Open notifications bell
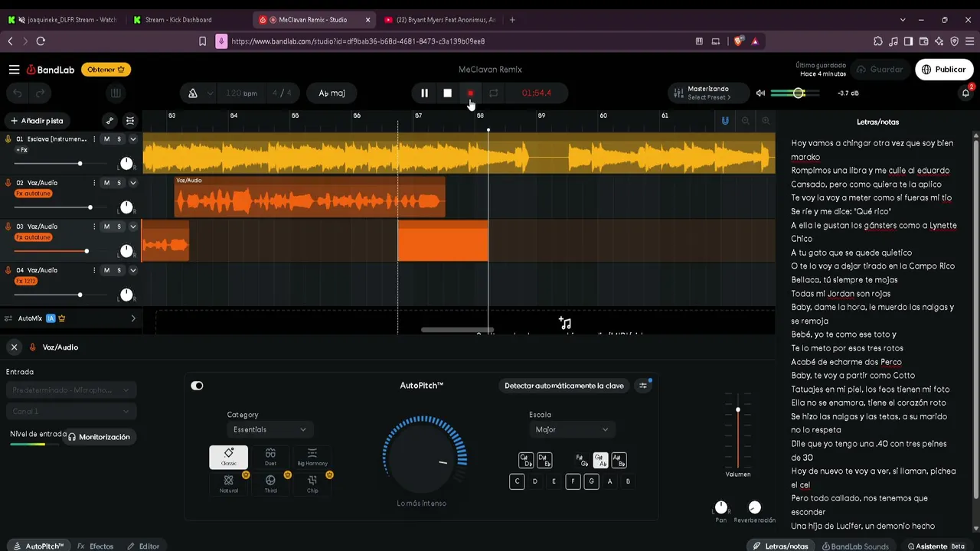Image resolution: width=980 pixels, height=551 pixels. (x=965, y=93)
